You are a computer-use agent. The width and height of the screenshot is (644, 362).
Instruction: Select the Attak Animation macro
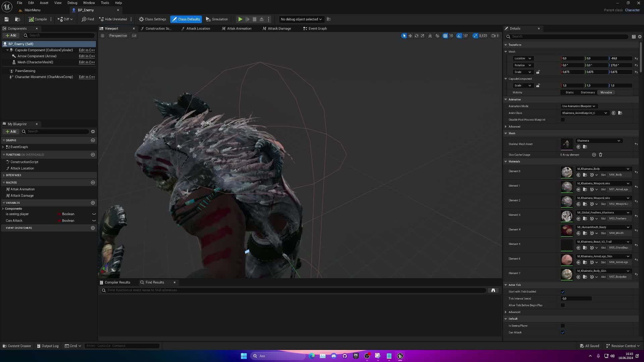click(22, 189)
